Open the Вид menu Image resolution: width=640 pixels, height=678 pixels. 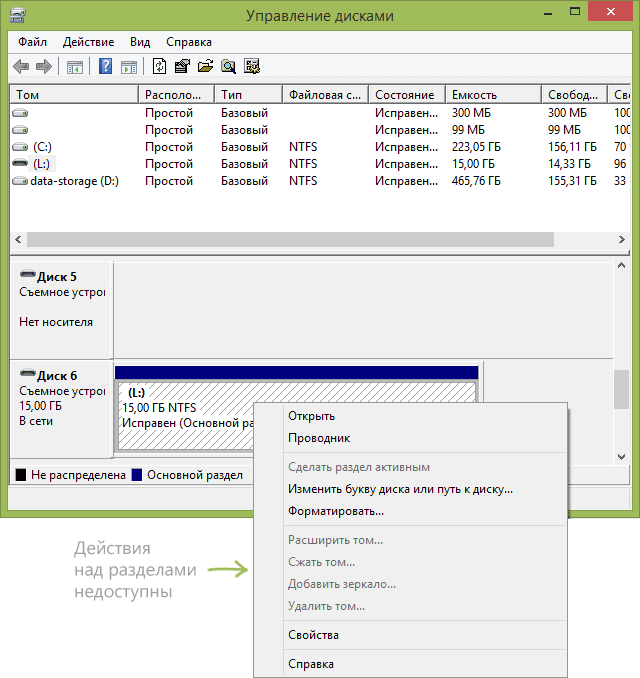pos(140,42)
